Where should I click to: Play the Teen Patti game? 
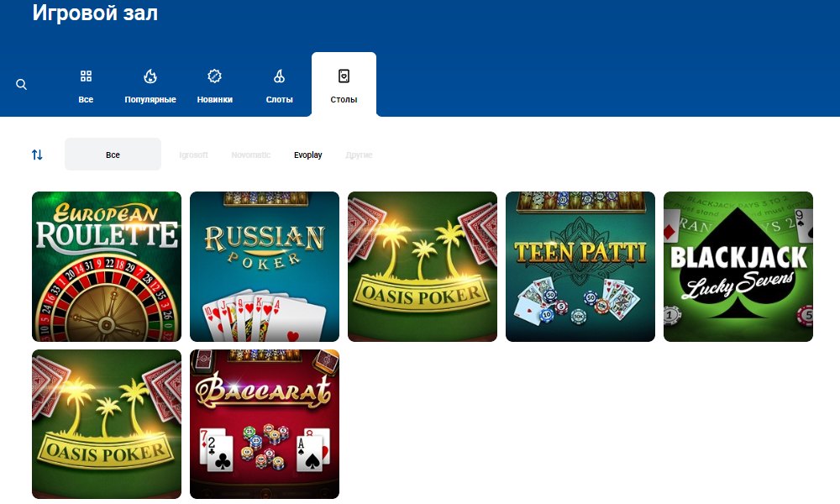click(580, 266)
